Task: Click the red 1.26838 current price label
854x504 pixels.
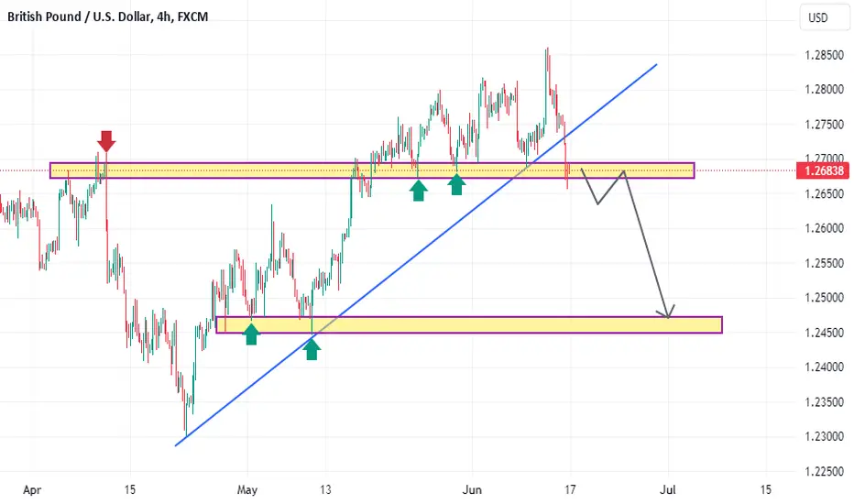Action: (x=824, y=170)
